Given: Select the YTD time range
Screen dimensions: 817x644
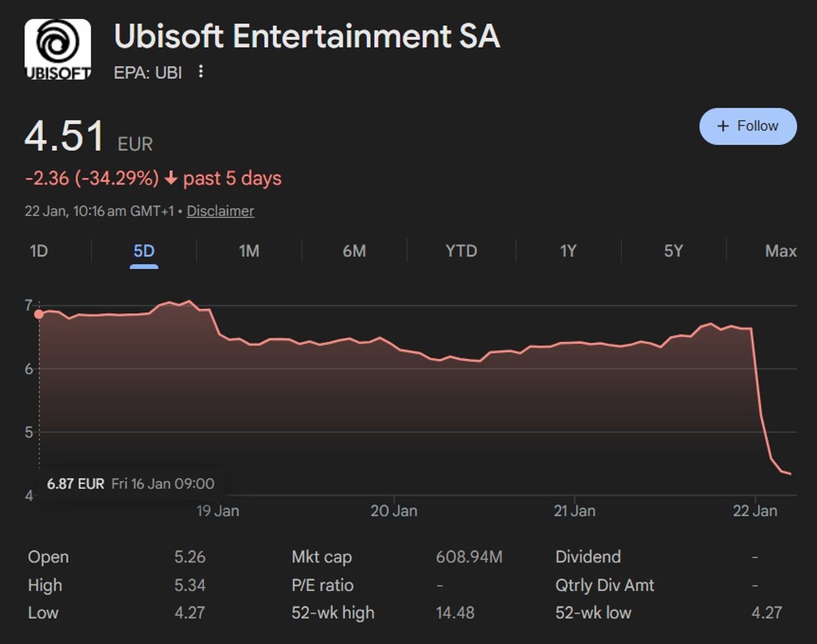Looking at the screenshot, I should tap(460, 251).
